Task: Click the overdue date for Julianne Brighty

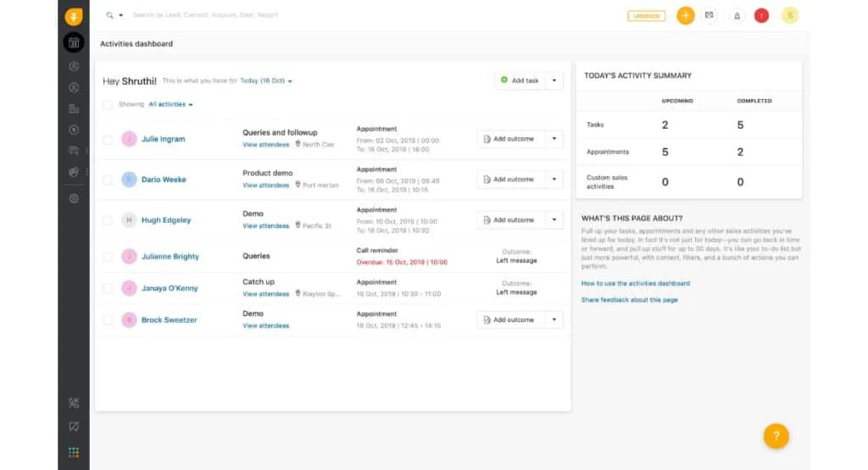Action: [402, 262]
